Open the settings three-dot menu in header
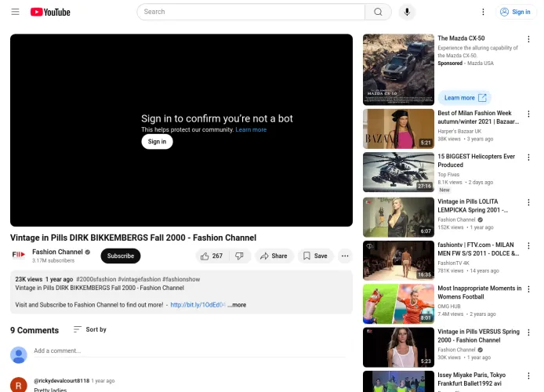This screenshot has height=392, width=544. click(483, 12)
